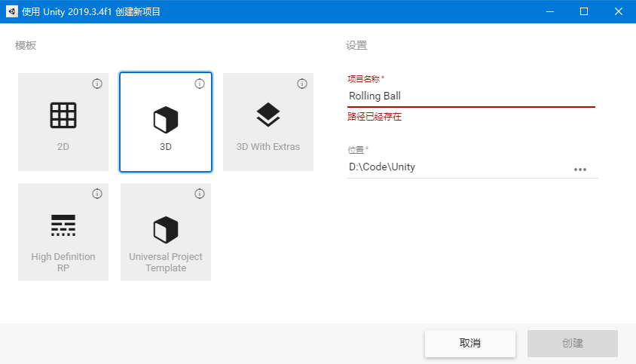The width and height of the screenshot is (636, 364).
Task: Show info for 3D With Extras
Action: click(302, 84)
